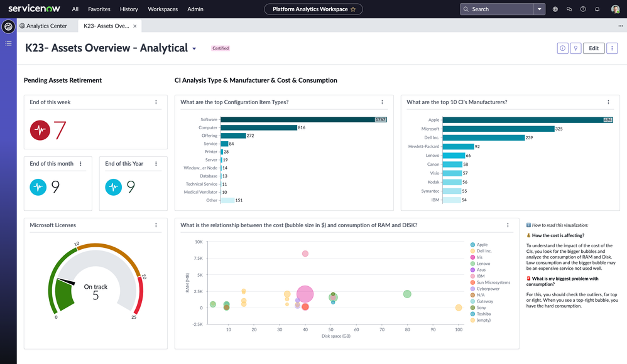The image size is (627, 364).
Task: Click the Offering bar showing 272
Action: [233, 136]
